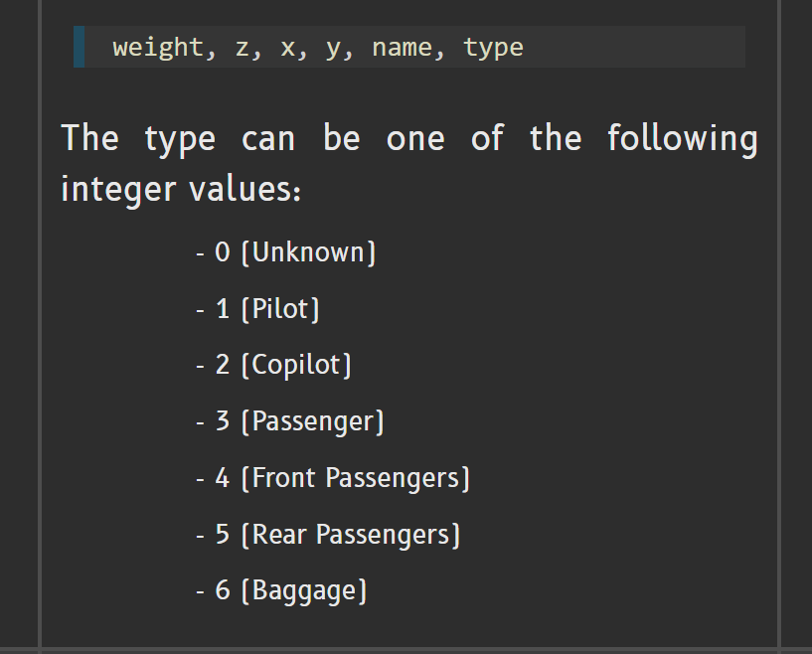This screenshot has height=654, width=812.
Task: Click the "x" field in the code block
Action: coord(287,48)
